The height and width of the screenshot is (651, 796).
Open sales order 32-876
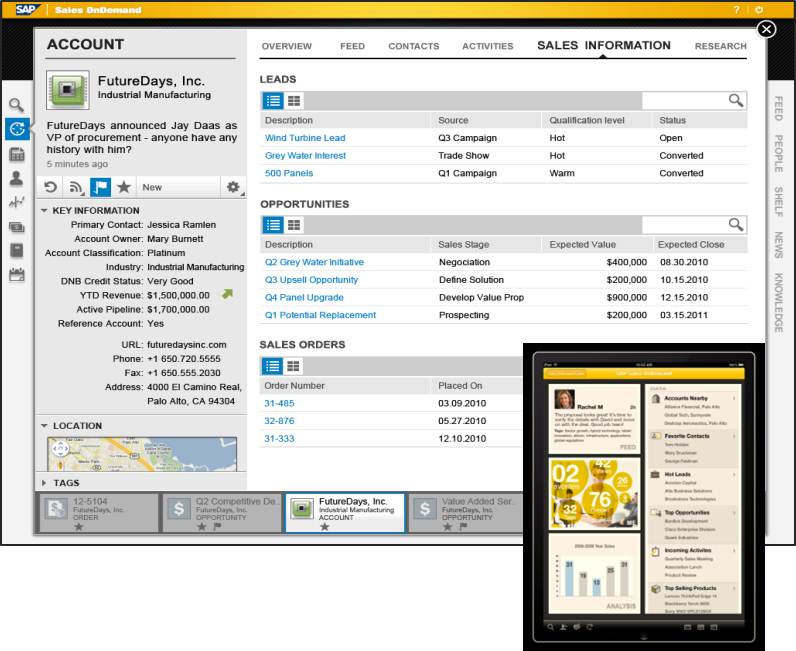(279, 421)
